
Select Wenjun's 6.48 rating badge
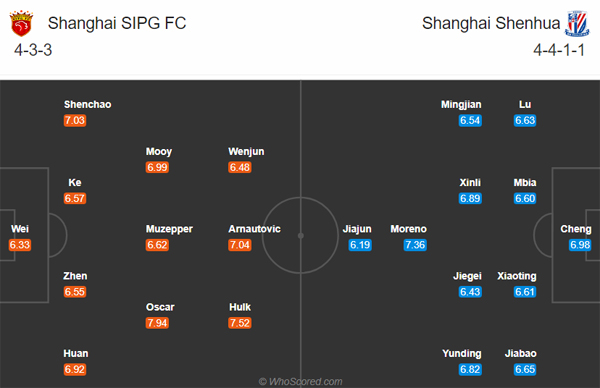coord(240,167)
